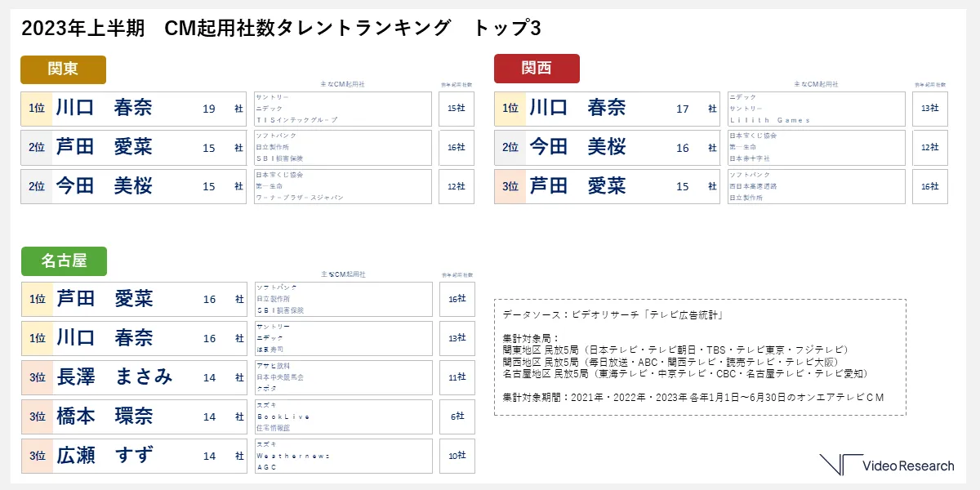Click the 10社 box in 広瀬 すず's row
This screenshot has width=980, height=490.
457,456
